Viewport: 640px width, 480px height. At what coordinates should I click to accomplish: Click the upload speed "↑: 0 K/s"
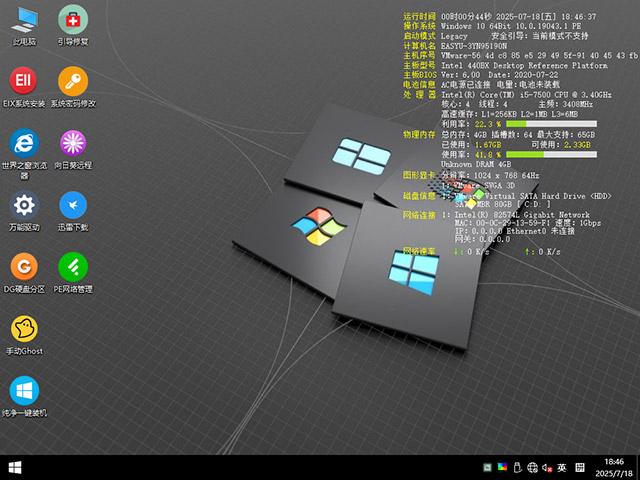(x=543, y=252)
